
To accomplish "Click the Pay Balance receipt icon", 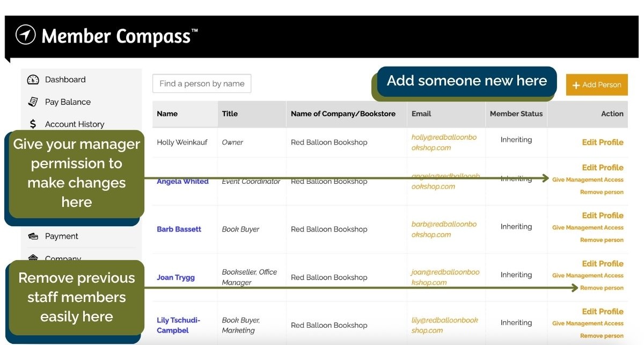I will click(33, 102).
